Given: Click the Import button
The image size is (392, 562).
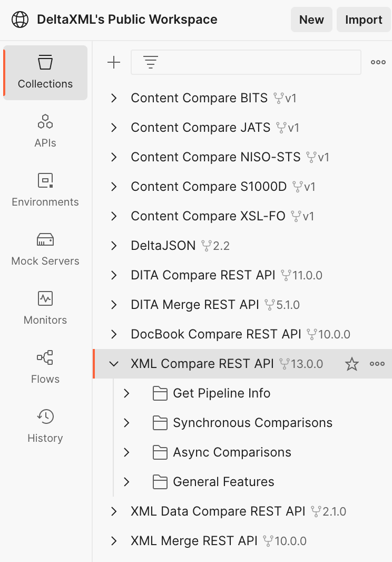Looking at the screenshot, I should [364, 20].
